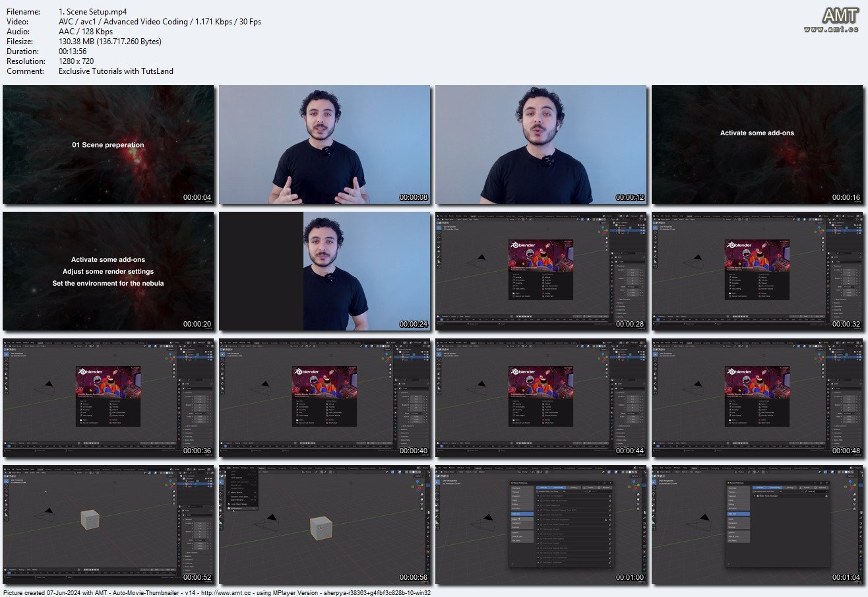Image resolution: width=868 pixels, height=597 pixels.
Task: Open the 00:00:48 Blender splash thumbnail
Action: 757,398
